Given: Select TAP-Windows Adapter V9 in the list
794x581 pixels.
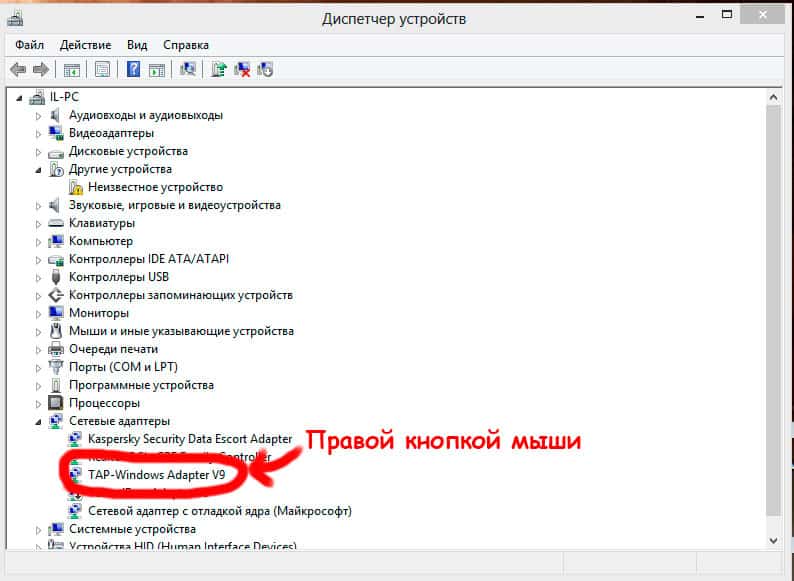Looking at the screenshot, I should [x=156, y=475].
